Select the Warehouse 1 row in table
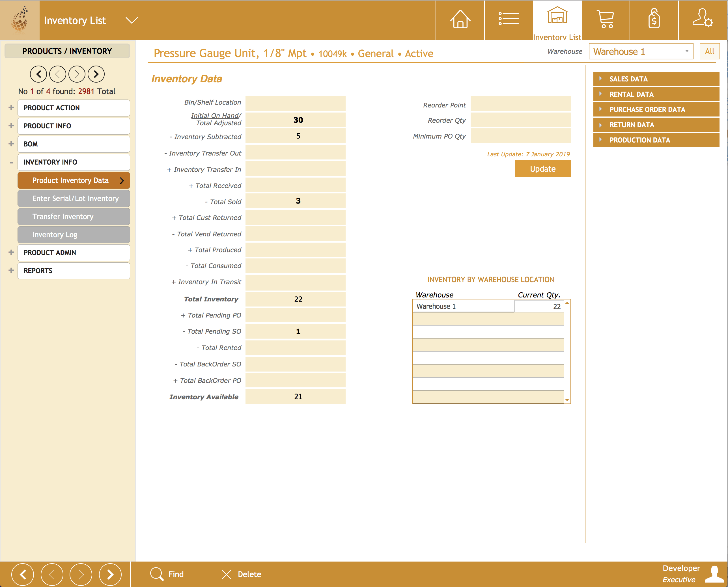 coord(488,306)
